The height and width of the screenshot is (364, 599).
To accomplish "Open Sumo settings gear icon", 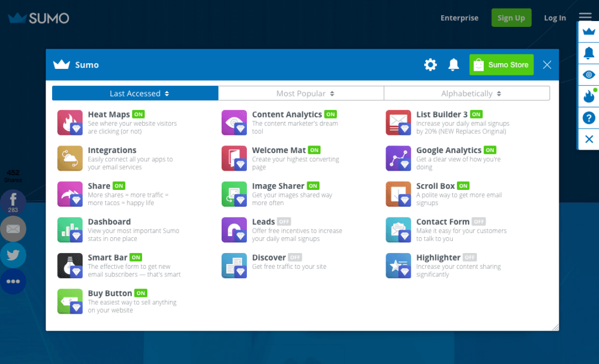I will pyautogui.click(x=431, y=65).
